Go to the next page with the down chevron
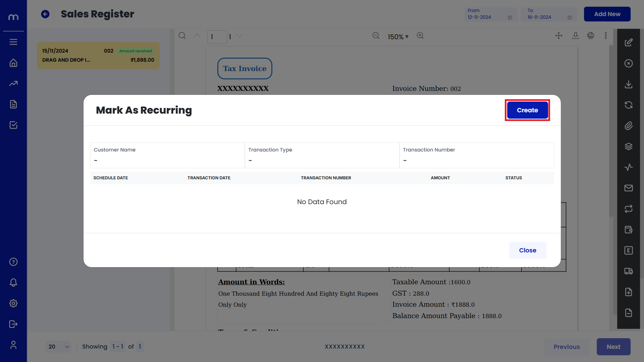The height and width of the screenshot is (362, 644). coord(239,36)
